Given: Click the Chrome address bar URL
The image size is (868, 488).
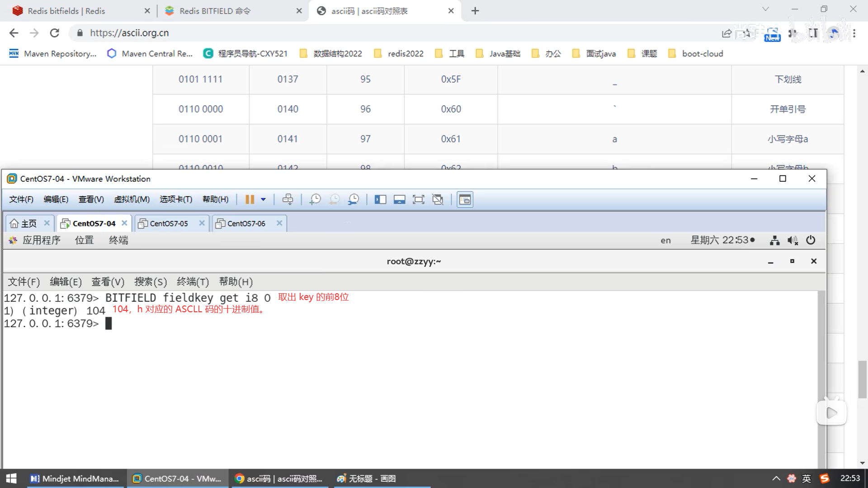Looking at the screenshot, I should (x=129, y=33).
